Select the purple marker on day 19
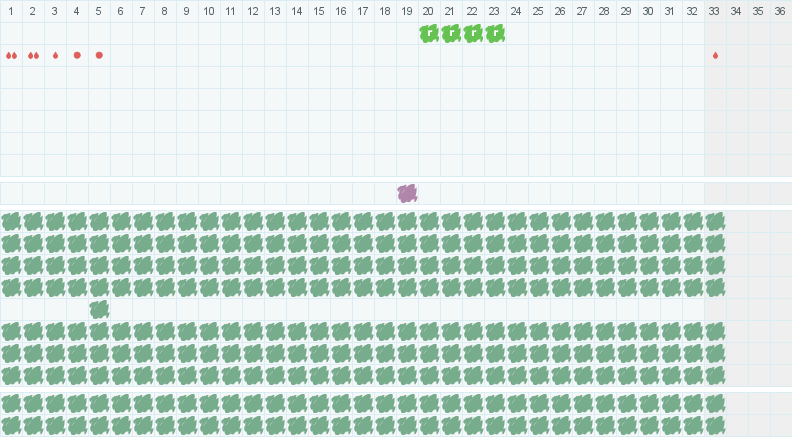The height and width of the screenshot is (437, 792). click(x=407, y=193)
